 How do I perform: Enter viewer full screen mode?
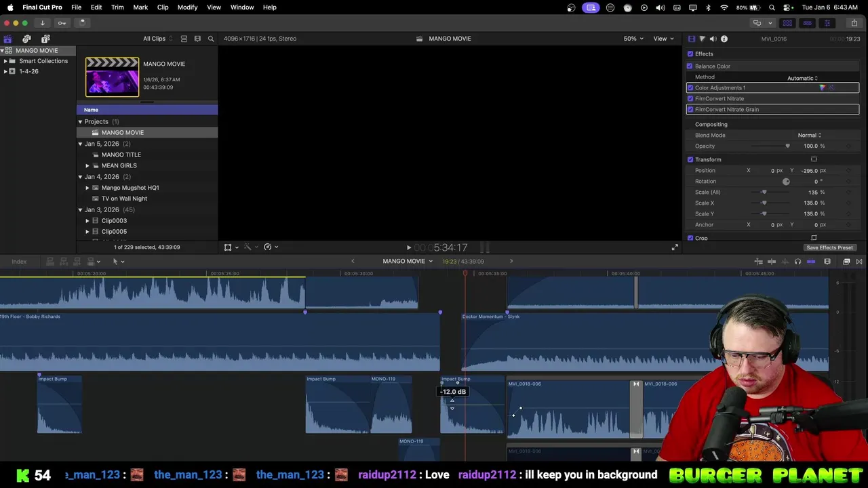point(674,247)
